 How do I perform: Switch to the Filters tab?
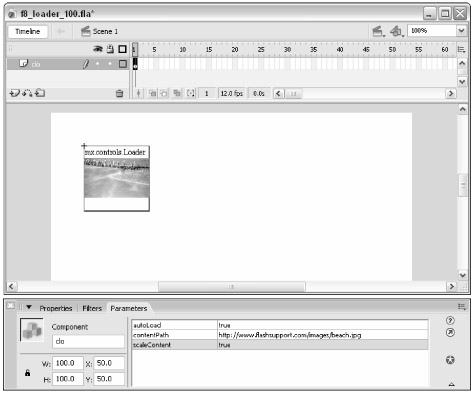point(92,308)
